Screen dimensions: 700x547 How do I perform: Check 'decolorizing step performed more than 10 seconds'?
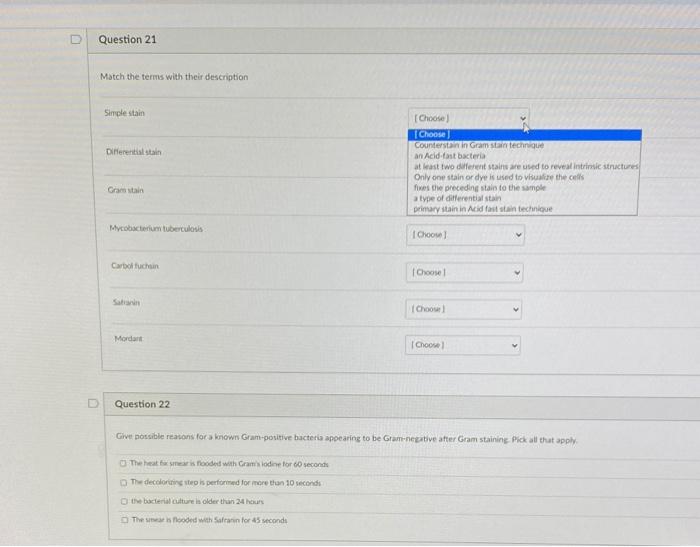(124, 483)
